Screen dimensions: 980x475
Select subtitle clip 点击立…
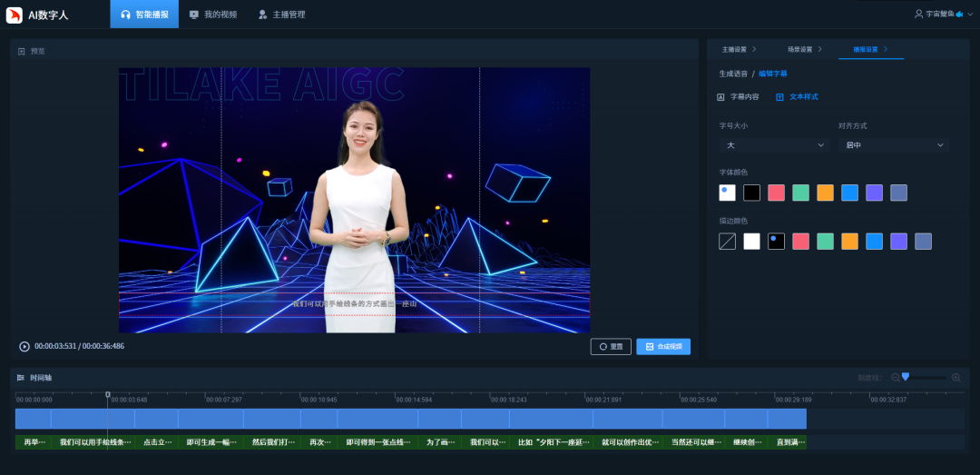coord(156,442)
